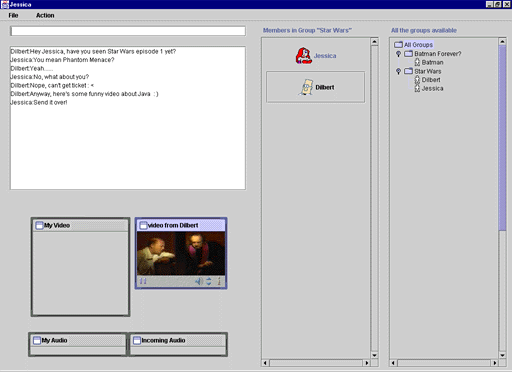
Task: Select the All Groups root label
Action: pyautogui.click(x=419, y=45)
